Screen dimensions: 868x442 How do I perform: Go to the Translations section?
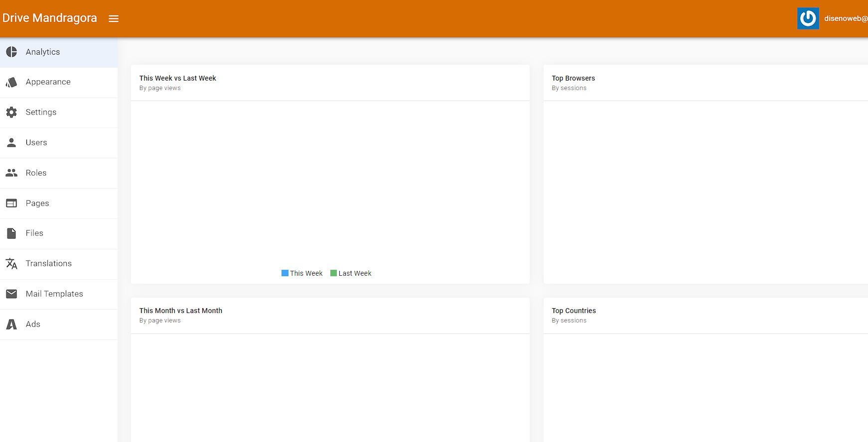pos(49,263)
